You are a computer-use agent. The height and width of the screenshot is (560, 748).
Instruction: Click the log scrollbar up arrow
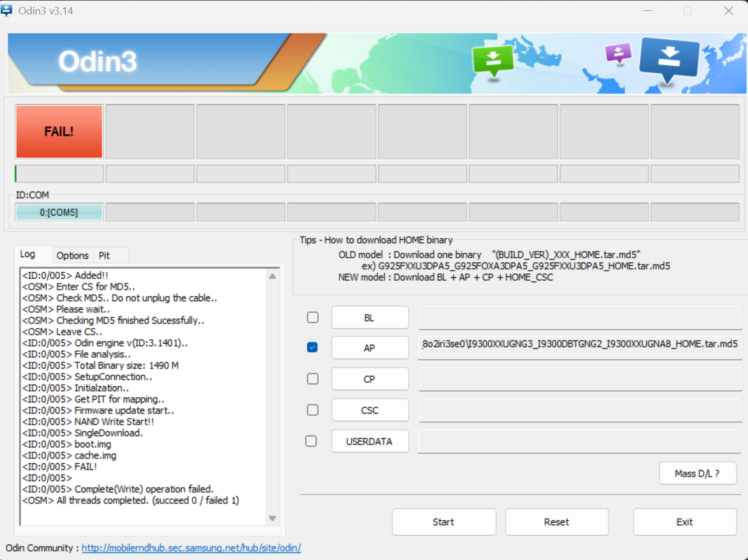(x=273, y=276)
